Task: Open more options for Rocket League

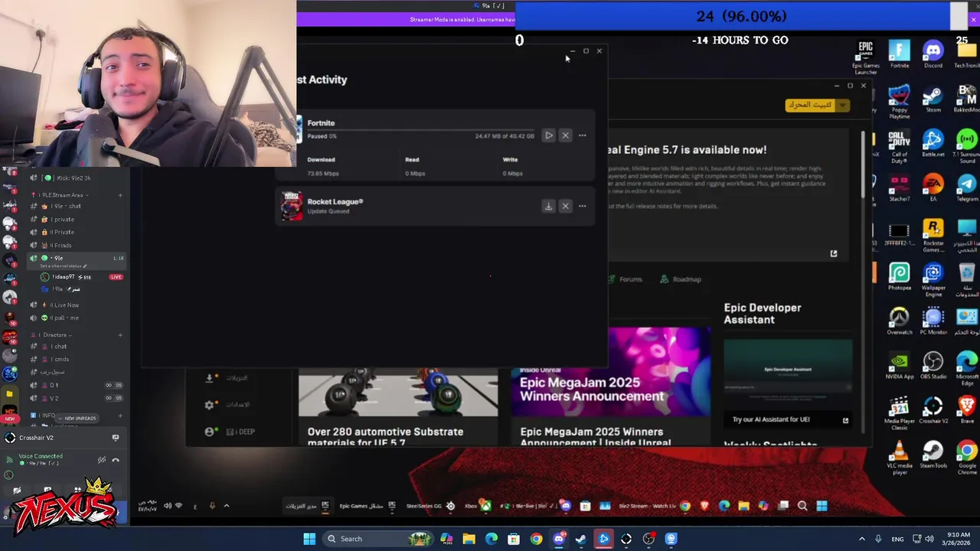Action: click(x=583, y=206)
